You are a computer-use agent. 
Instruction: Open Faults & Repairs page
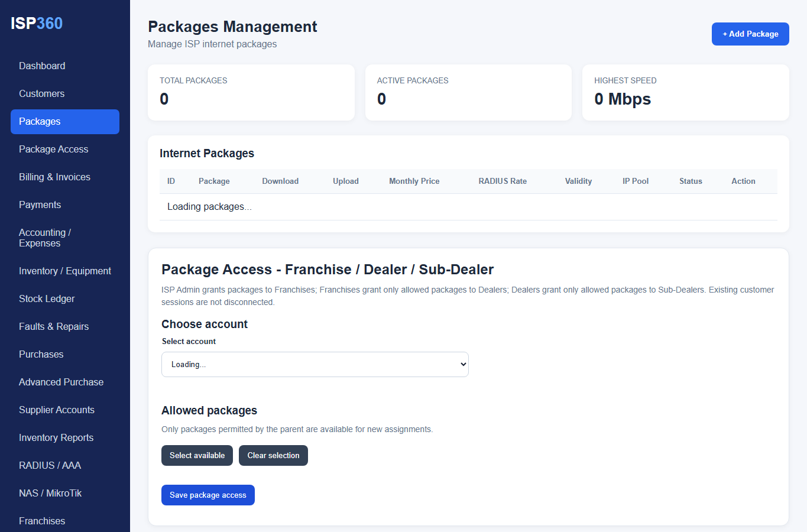point(65,326)
